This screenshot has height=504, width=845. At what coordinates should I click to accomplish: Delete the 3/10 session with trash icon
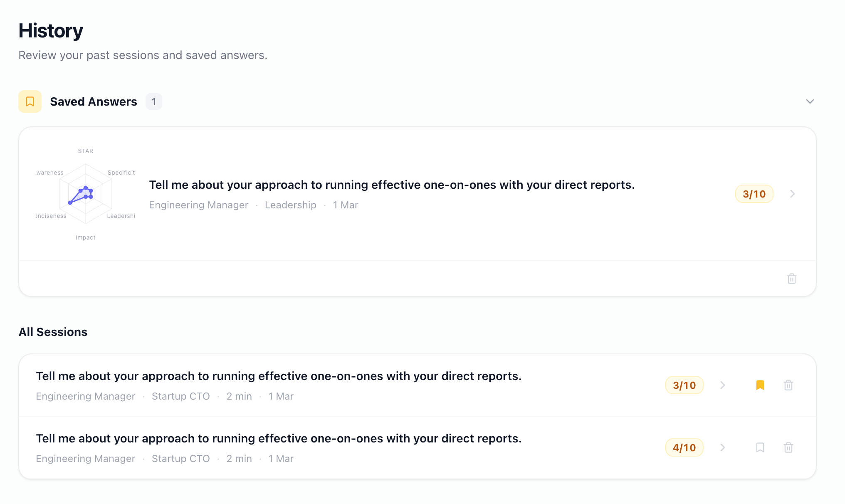(x=788, y=385)
